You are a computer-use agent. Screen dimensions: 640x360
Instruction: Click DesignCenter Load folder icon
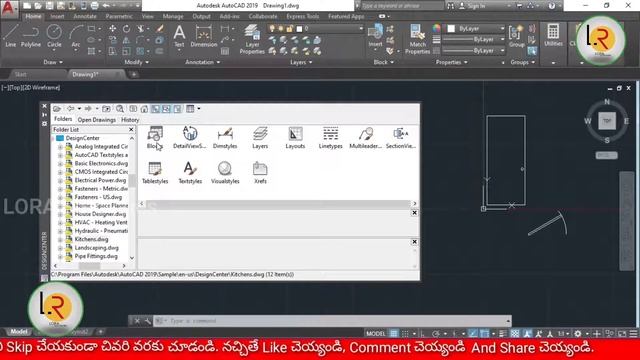(x=57, y=109)
